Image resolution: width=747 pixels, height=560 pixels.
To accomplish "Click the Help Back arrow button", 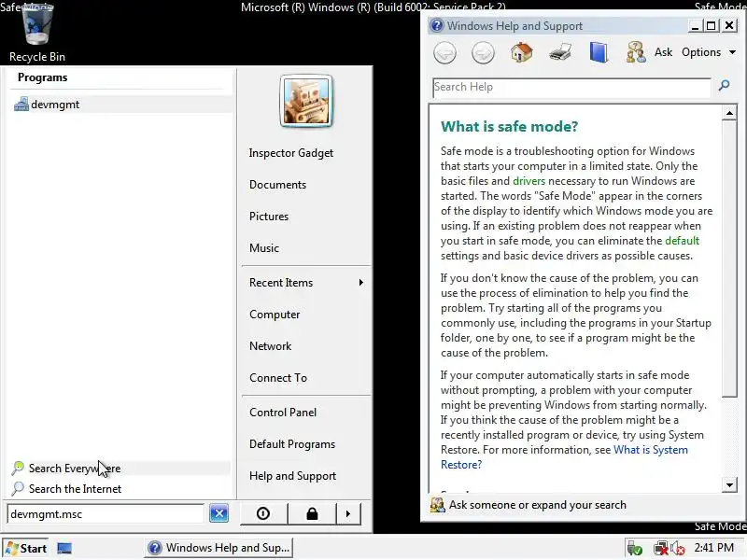I will coord(445,52).
